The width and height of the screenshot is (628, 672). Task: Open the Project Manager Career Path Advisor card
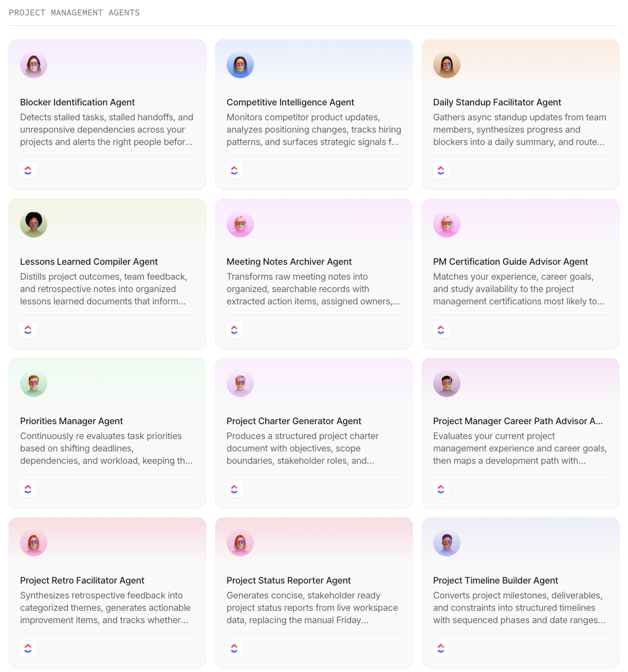(x=520, y=433)
